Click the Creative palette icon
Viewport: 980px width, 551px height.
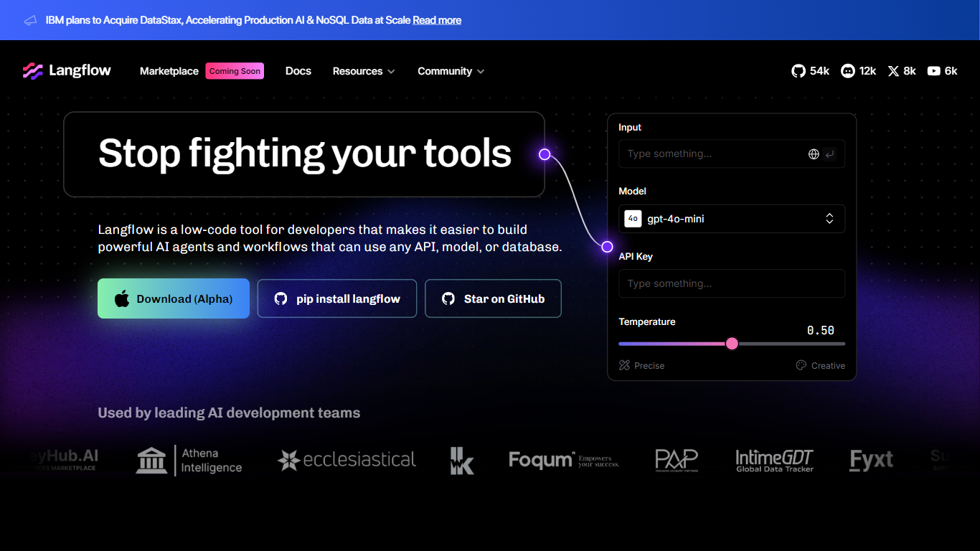[x=801, y=365]
